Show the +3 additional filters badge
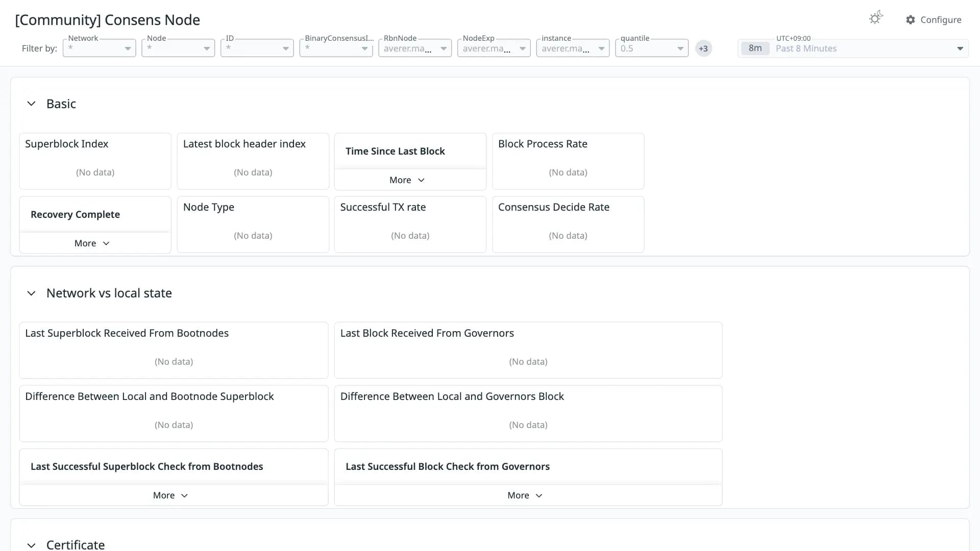Viewport: 980px width, 551px height. (703, 48)
